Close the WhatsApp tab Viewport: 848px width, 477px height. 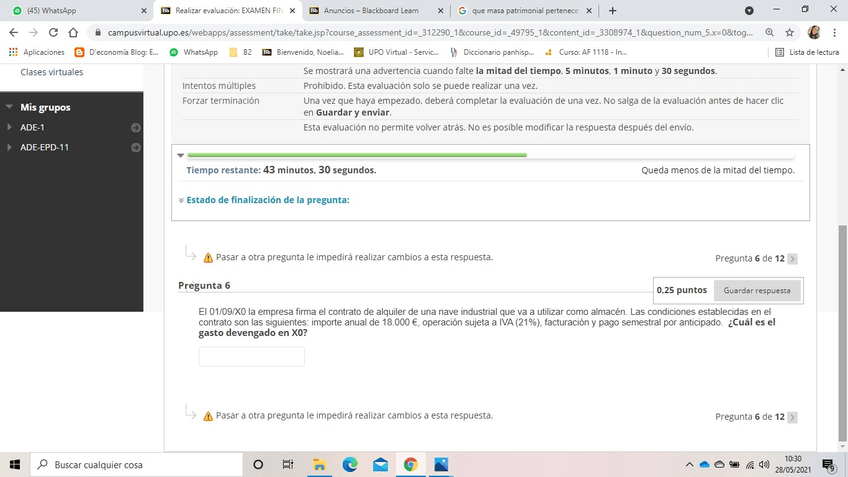143,10
